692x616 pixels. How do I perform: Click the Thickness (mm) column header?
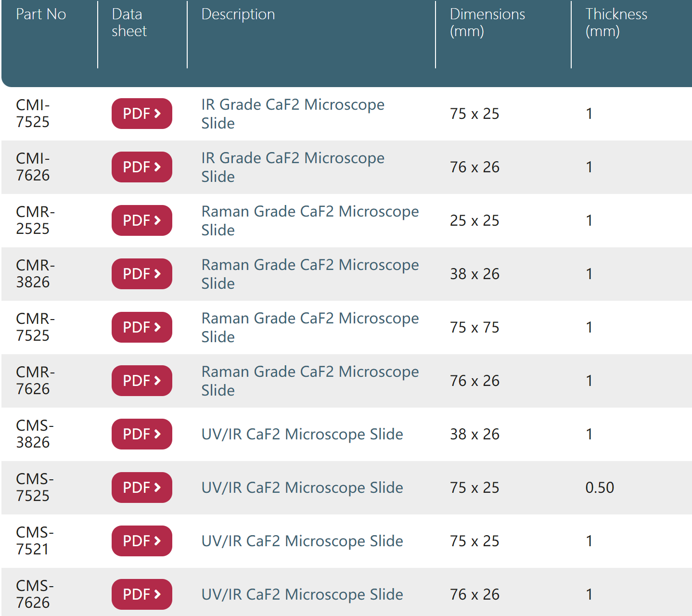click(616, 23)
